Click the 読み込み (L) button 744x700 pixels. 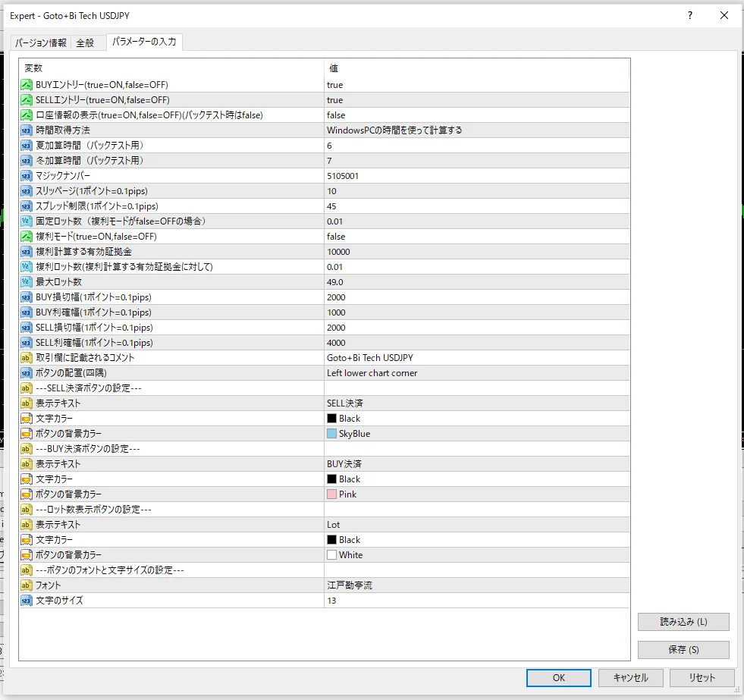[x=683, y=622]
